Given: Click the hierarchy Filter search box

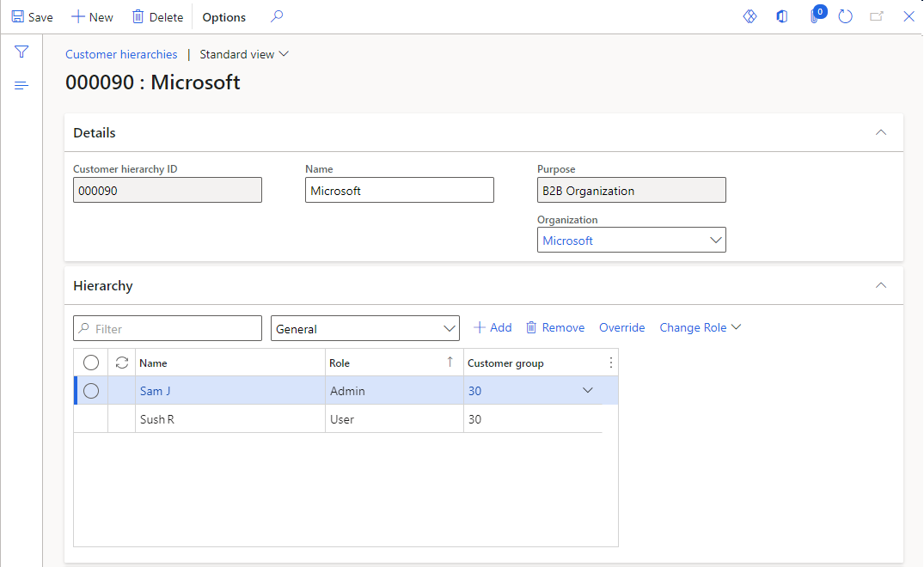Looking at the screenshot, I should (x=168, y=328).
